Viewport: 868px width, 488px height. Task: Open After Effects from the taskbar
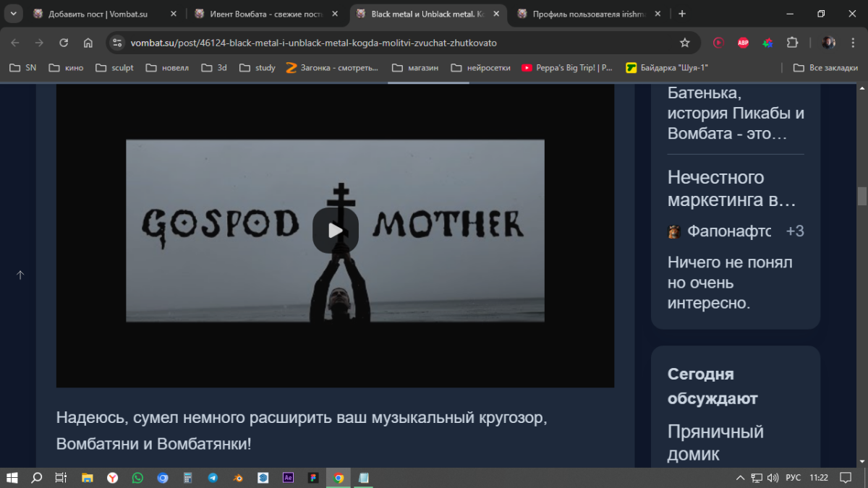tap(288, 478)
